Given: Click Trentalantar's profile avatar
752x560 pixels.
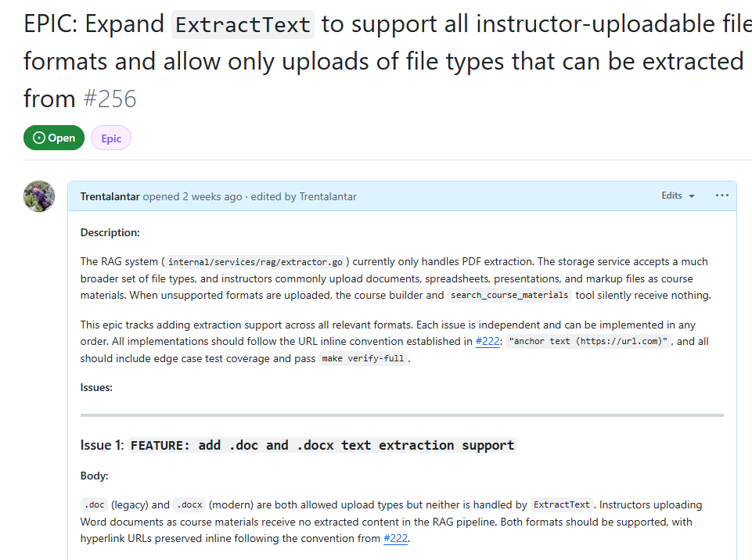Looking at the screenshot, I should 38,196.
